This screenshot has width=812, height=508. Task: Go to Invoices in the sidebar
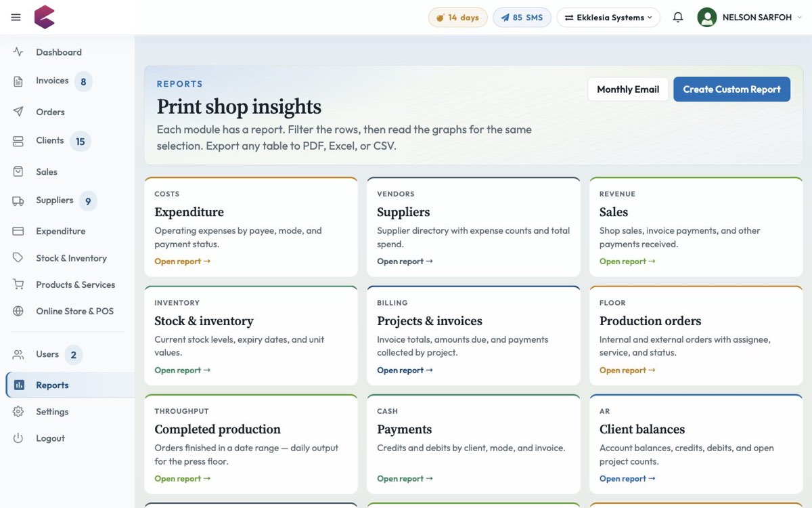[x=52, y=81]
